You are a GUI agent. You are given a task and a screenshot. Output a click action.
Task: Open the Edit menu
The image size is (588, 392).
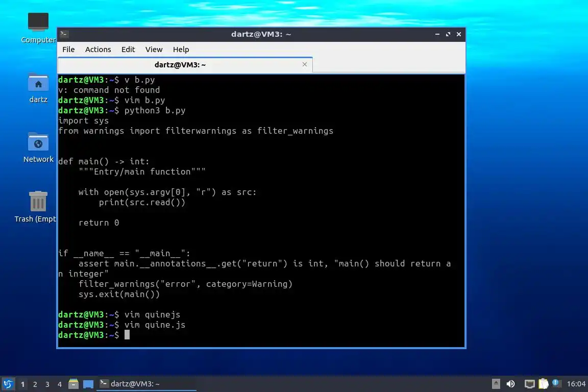tap(128, 50)
